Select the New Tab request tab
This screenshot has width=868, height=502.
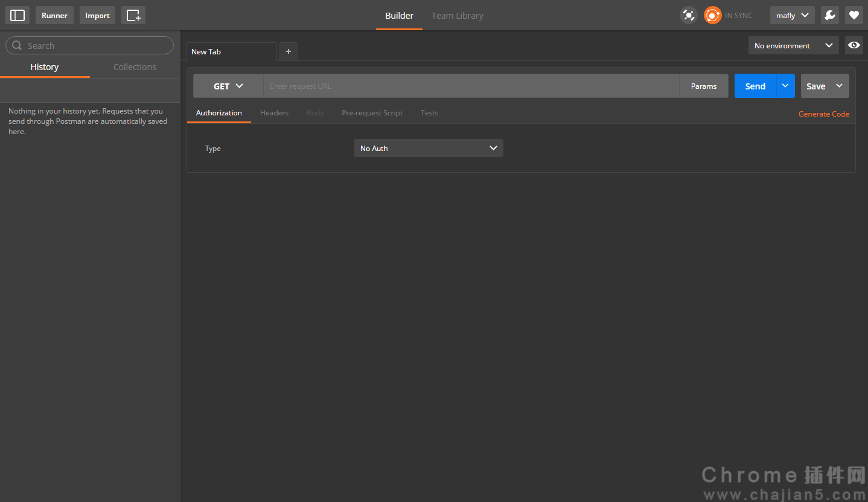click(232, 51)
